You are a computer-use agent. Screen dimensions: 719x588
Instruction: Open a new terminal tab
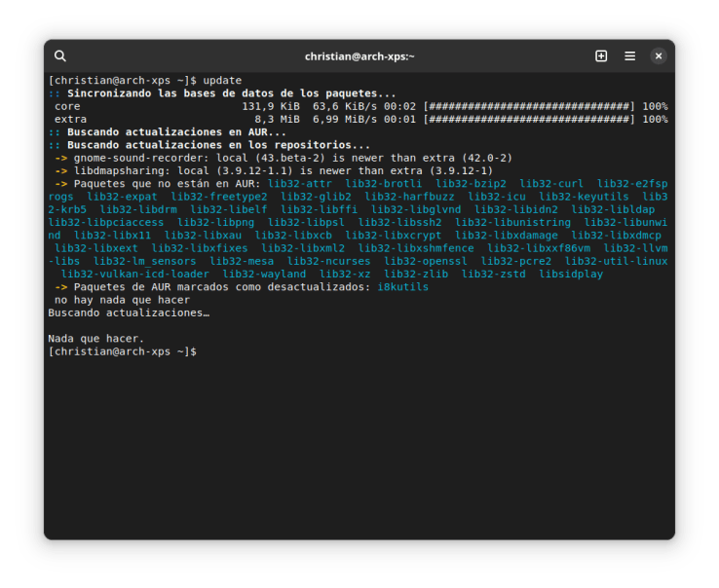601,55
